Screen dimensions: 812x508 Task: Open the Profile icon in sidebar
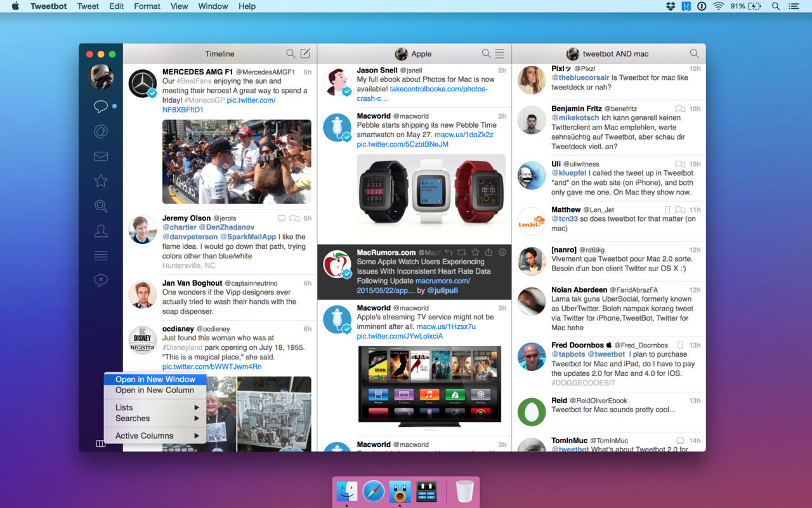coord(100,231)
